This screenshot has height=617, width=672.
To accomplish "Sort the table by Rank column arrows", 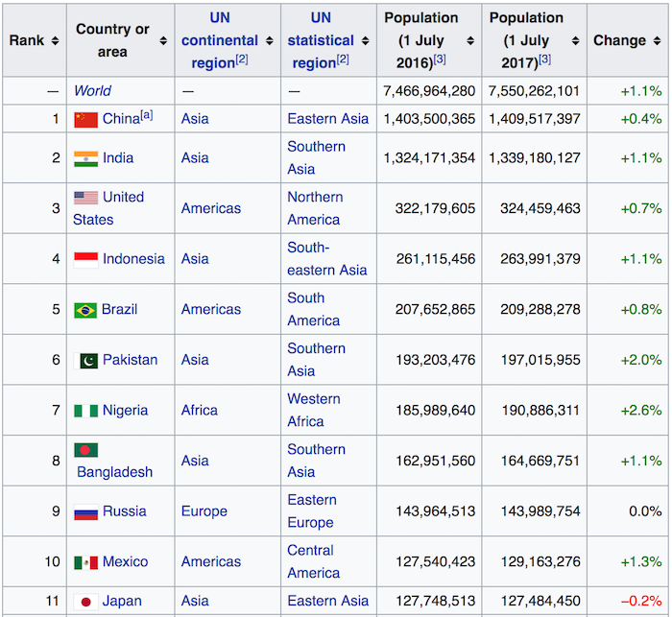I will [55, 40].
